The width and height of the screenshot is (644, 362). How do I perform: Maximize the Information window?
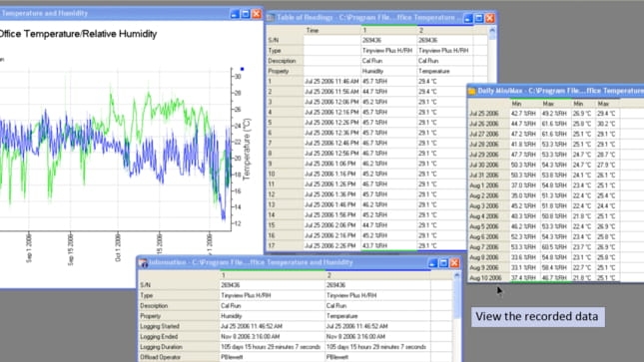[443, 263]
